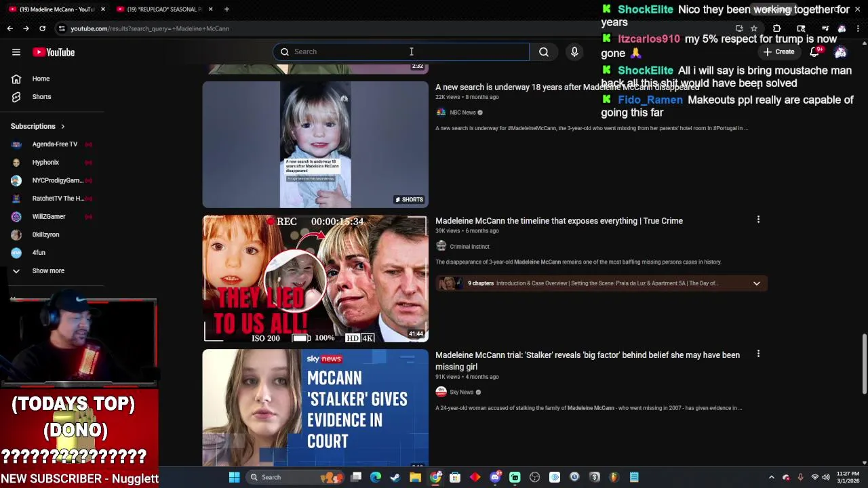Open Criminal Instinct channel avatar
868x488 pixels.
click(441, 247)
